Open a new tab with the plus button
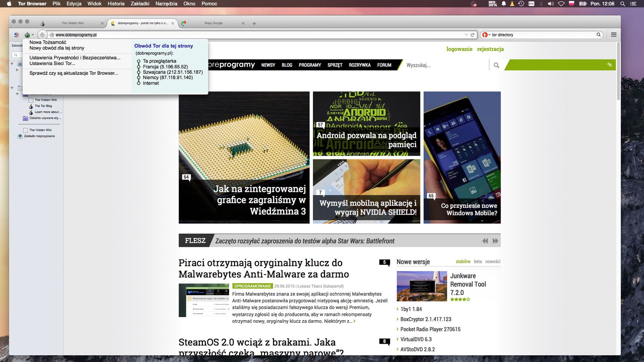Screen dimensions: 644x362 click(x=254, y=24)
